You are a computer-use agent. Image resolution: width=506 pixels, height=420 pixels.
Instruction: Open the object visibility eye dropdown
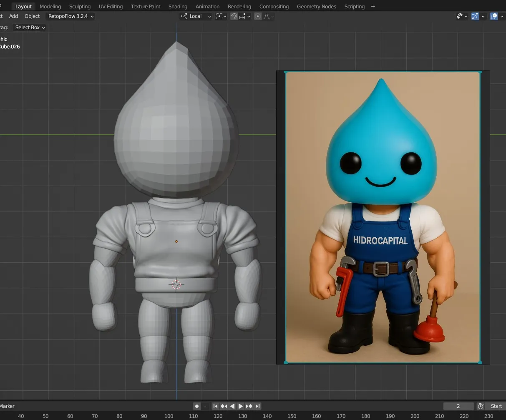pos(462,16)
